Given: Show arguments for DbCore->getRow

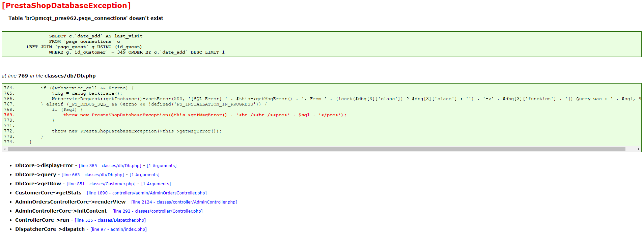Looking at the screenshot, I should click(156, 184).
